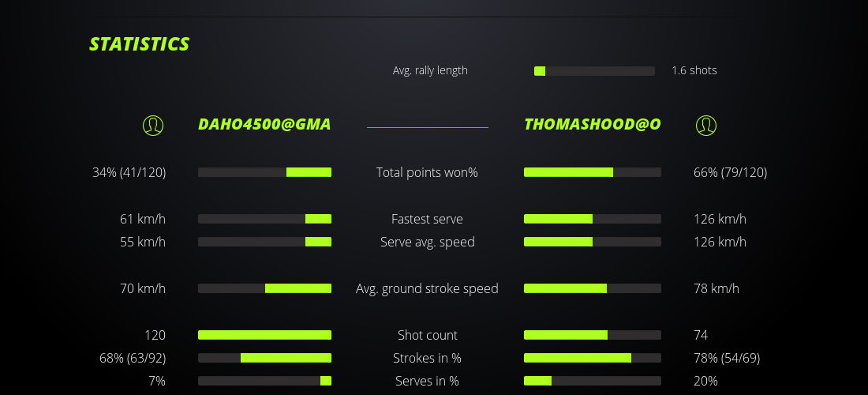Click the left Strokes in % bar
This screenshot has width=868, height=395.
pos(264,358)
